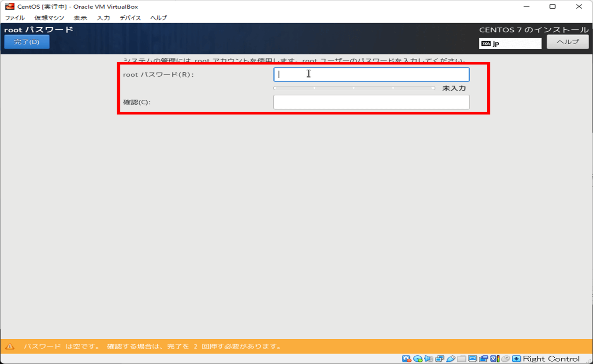Open the ヘルプ menu in the menu bar
This screenshot has width=593, height=364.
click(159, 18)
